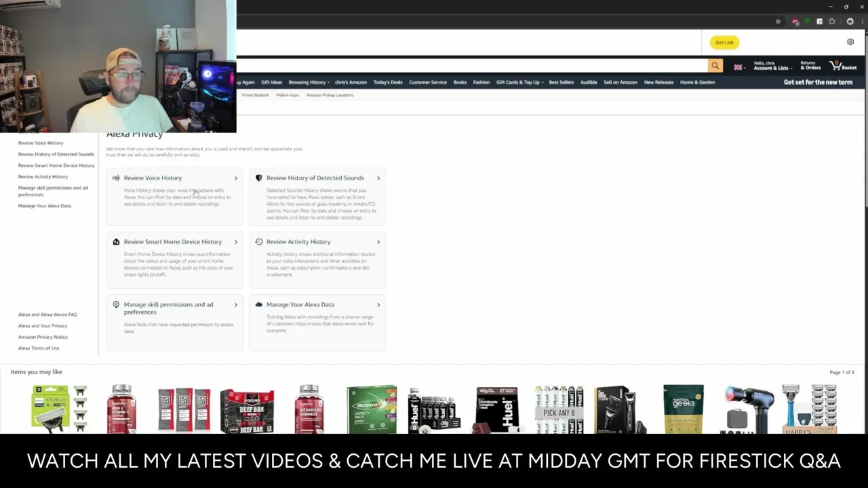Screen dimensions: 868x488
Task: Click the green browser extension icon
Action: (x=807, y=22)
